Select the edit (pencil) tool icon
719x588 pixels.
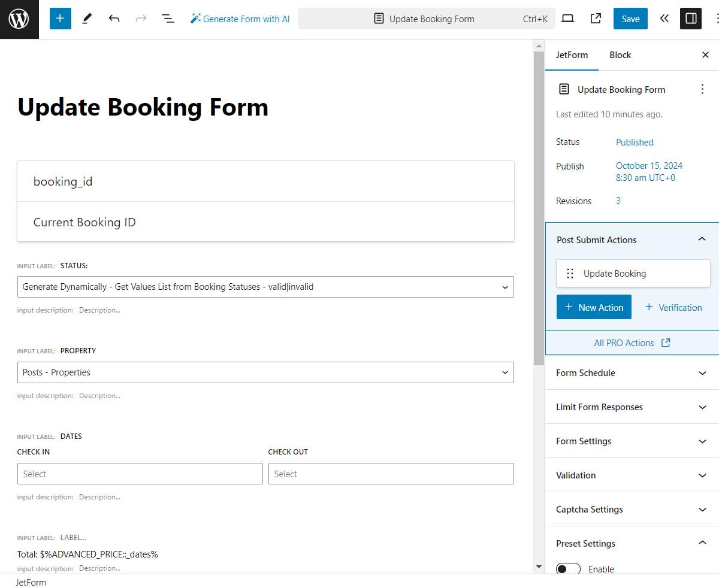pos(86,19)
